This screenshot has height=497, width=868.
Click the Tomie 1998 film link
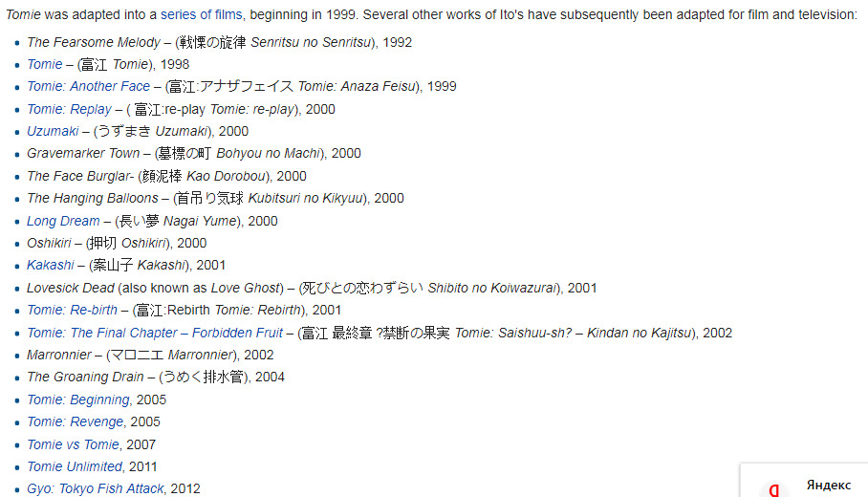point(44,64)
